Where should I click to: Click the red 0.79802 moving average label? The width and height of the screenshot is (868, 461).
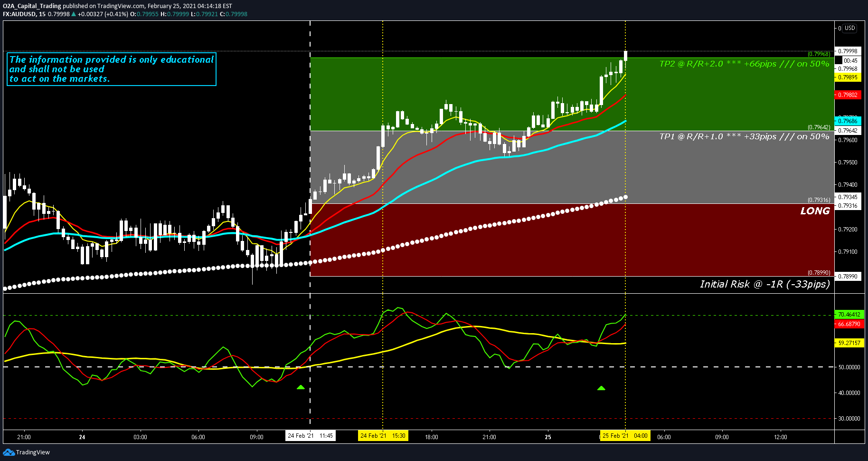point(848,95)
